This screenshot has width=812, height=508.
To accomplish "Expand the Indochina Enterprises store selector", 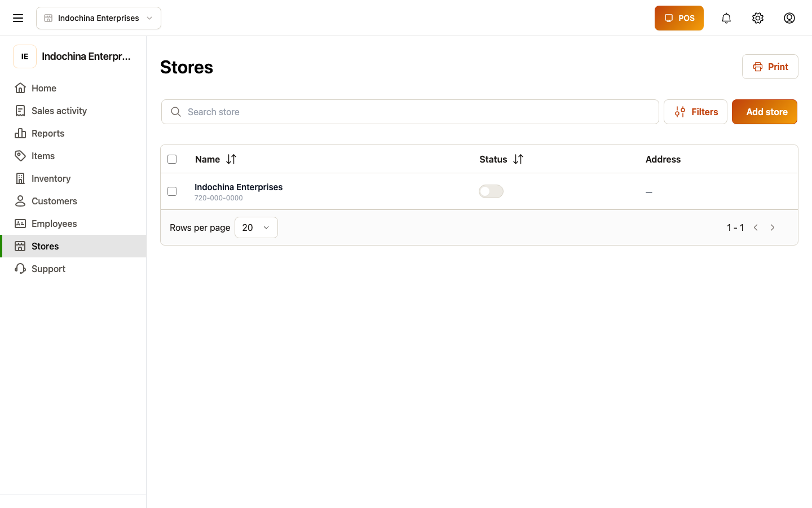I will click(x=99, y=18).
